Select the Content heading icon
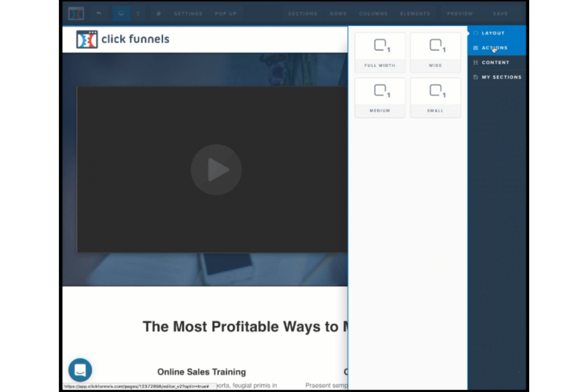This screenshot has width=588, height=392. [476, 62]
